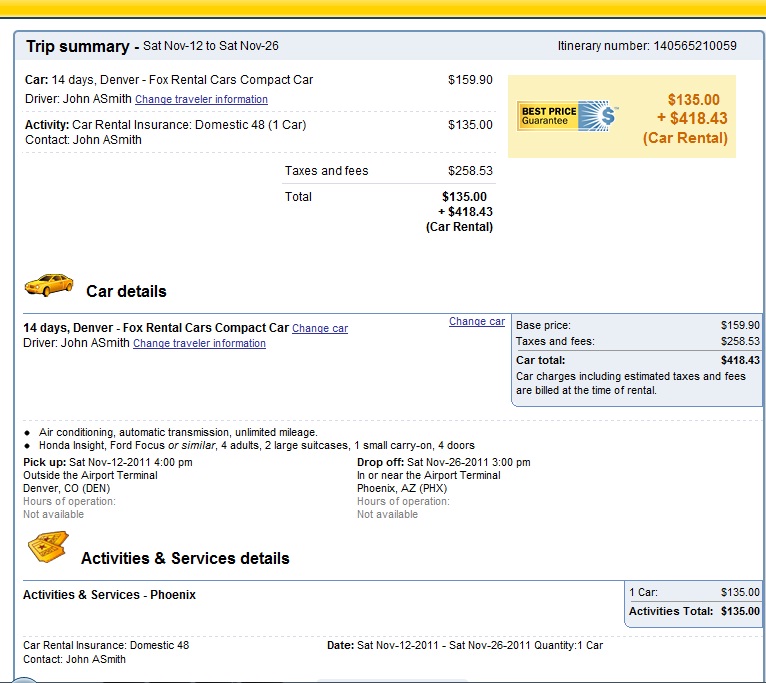Click the note about car charges billed at rental
Viewport: 766px width, 683px height.
click(x=631, y=384)
